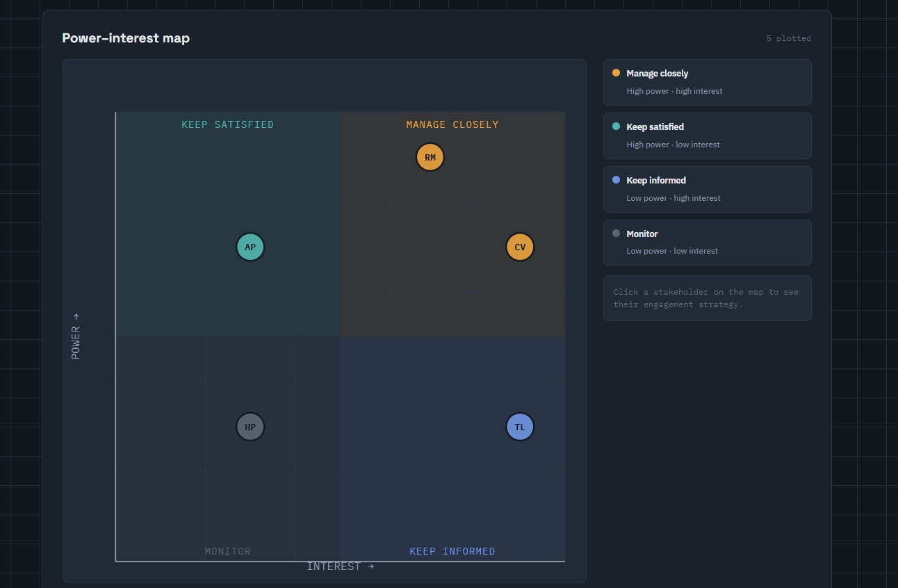Click the INTEREST axis label
The image size is (898, 588).
tap(341, 566)
